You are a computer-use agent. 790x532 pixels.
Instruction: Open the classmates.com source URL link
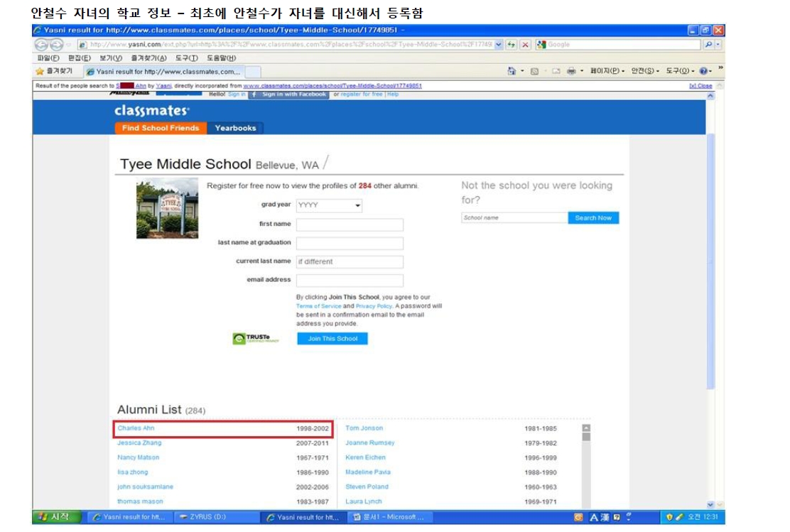pyautogui.click(x=332, y=86)
